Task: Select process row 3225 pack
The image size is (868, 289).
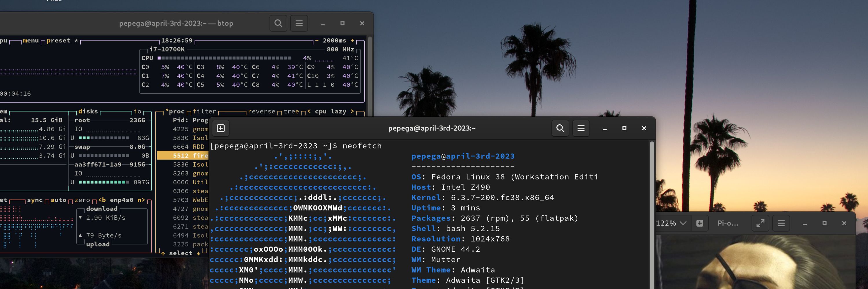Action: 183,244
